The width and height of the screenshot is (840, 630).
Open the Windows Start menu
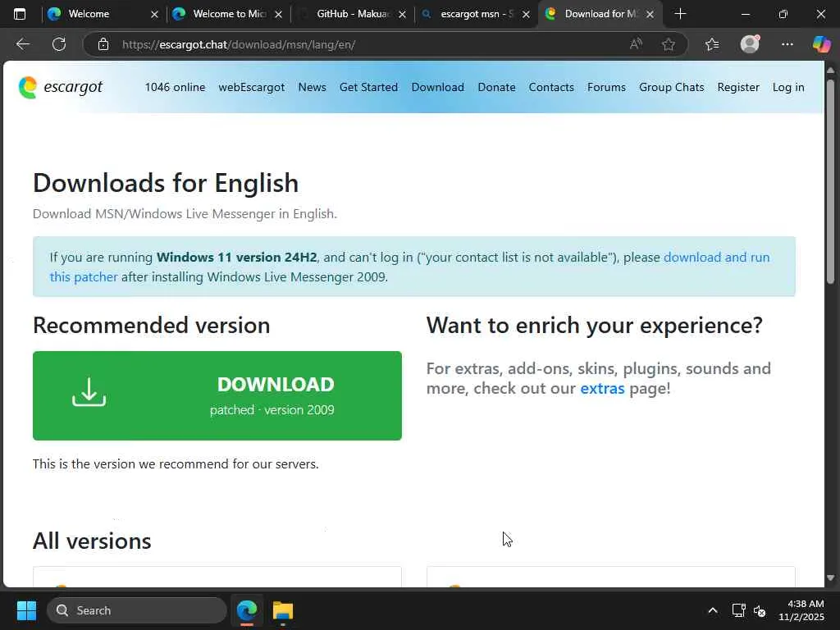pyautogui.click(x=26, y=610)
